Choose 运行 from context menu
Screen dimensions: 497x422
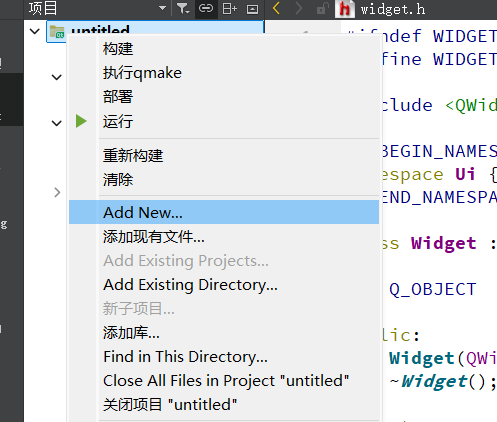point(224,121)
